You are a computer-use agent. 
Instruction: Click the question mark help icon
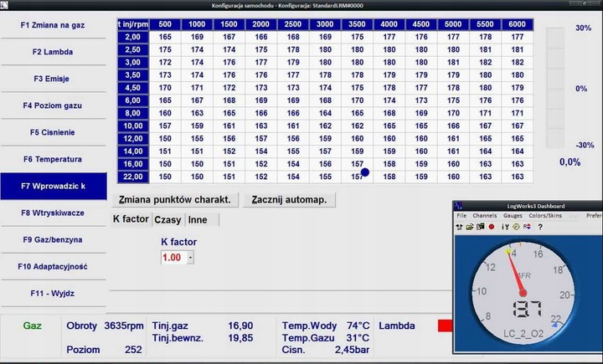540,227
